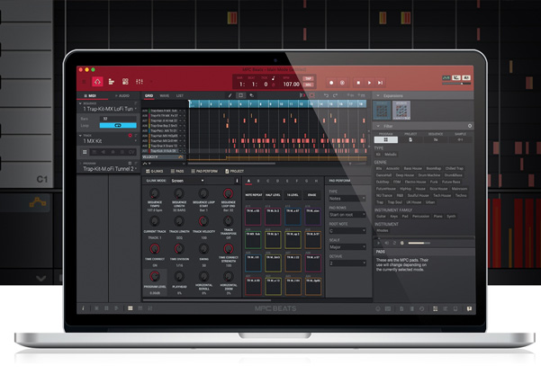541x392 pixels.
Task: Open the Pad/Program Edit mode icon
Action: pos(125,82)
